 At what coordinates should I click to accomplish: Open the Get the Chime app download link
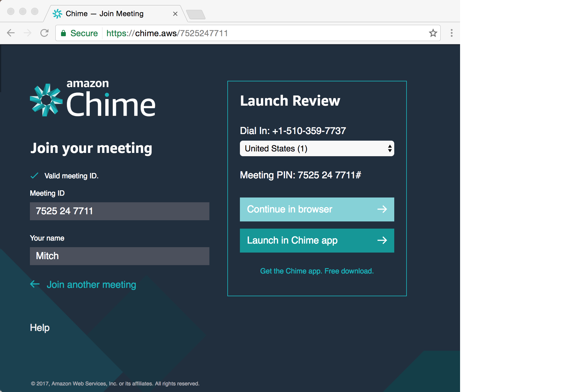[x=317, y=271]
